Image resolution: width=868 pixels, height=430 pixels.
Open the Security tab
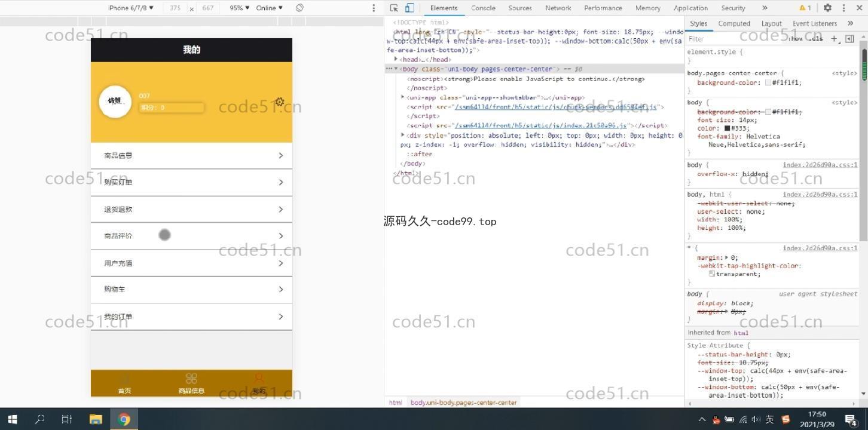pyautogui.click(x=733, y=8)
